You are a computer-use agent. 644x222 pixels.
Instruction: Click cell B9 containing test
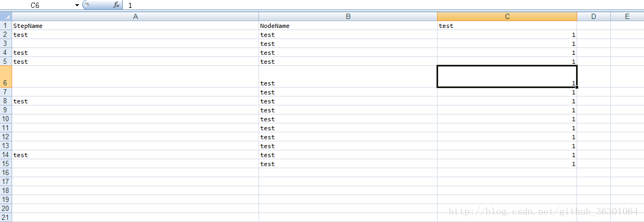pos(348,110)
